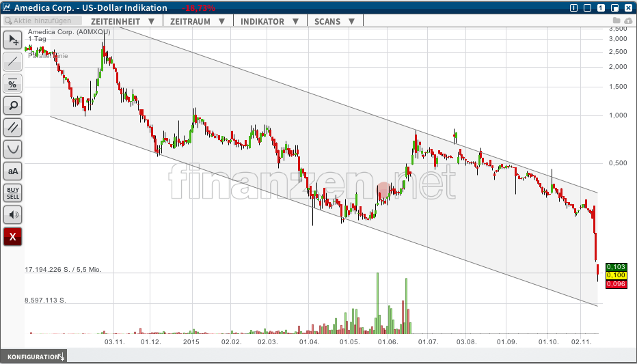Close the Amedica chart window
This screenshot has height=364, width=637.
628,8
